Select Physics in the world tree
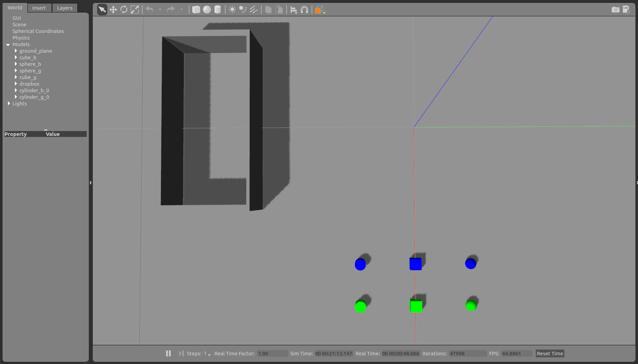The image size is (638, 364). point(21,38)
